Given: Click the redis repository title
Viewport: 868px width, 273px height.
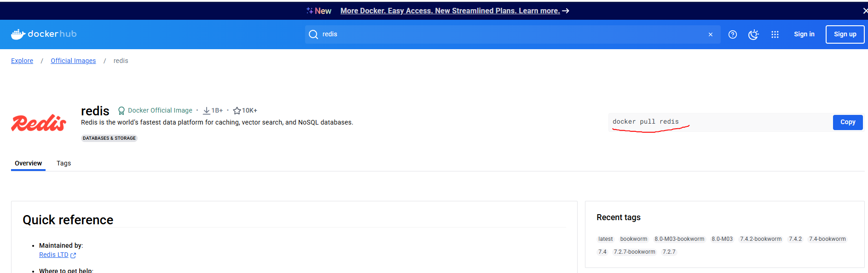Looking at the screenshot, I should coord(95,111).
